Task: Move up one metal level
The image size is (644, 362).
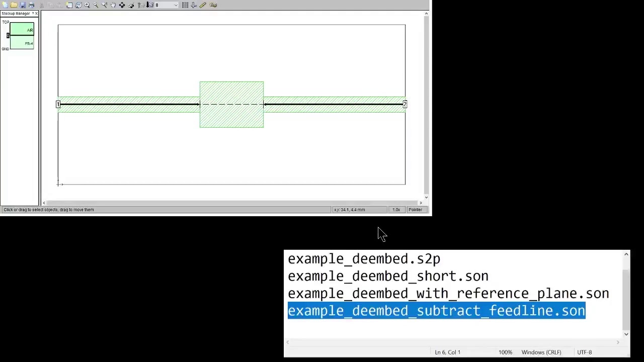Action: pos(141,5)
